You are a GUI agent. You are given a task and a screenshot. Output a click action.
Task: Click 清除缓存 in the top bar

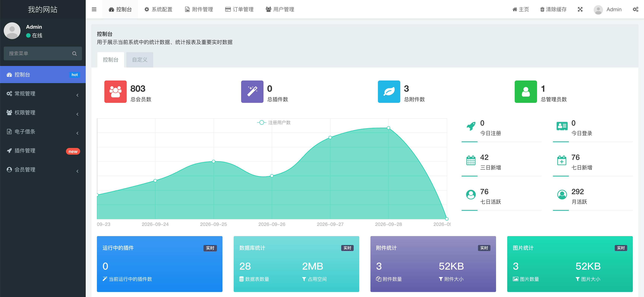pyautogui.click(x=553, y=10)
